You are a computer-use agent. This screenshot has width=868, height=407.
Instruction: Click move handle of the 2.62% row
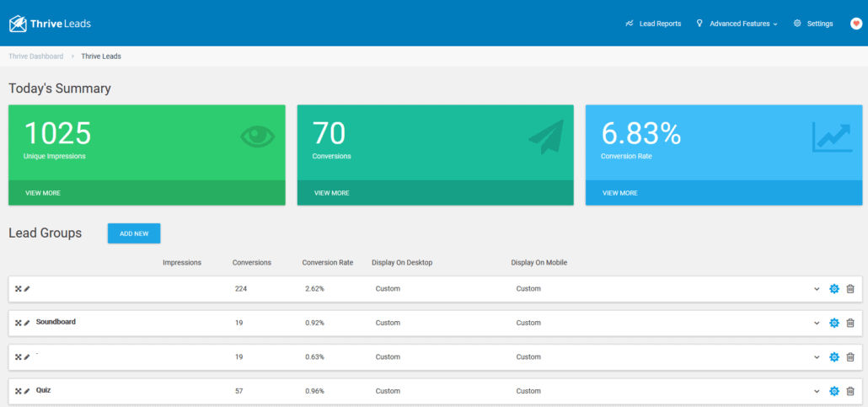(x=18, y=289)
